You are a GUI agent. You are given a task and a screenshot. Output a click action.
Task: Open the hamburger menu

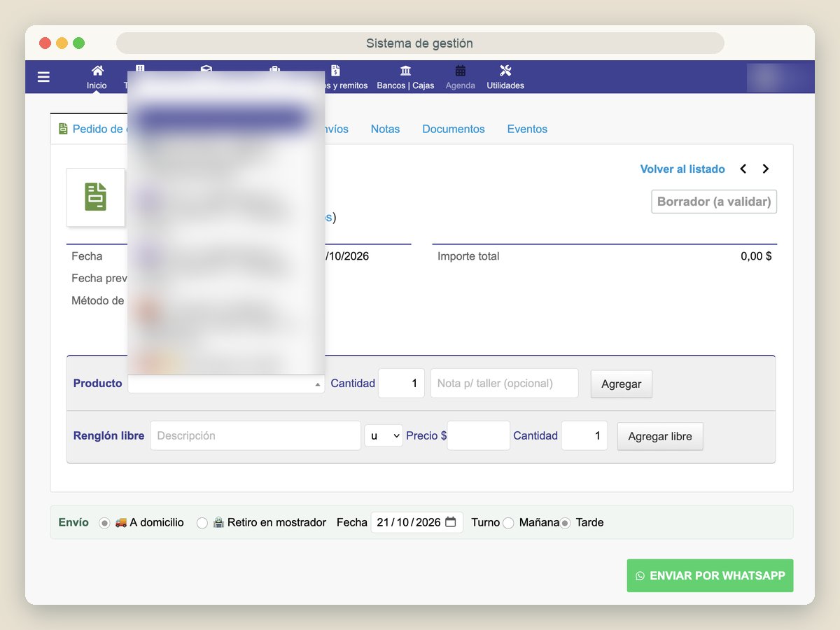(43, 77)
